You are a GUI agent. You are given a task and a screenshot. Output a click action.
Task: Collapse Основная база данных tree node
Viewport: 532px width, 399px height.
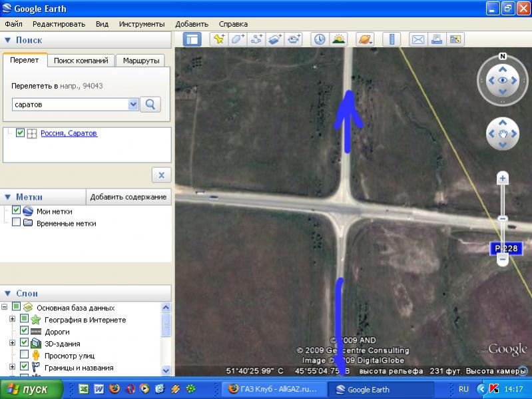(5, 307)
